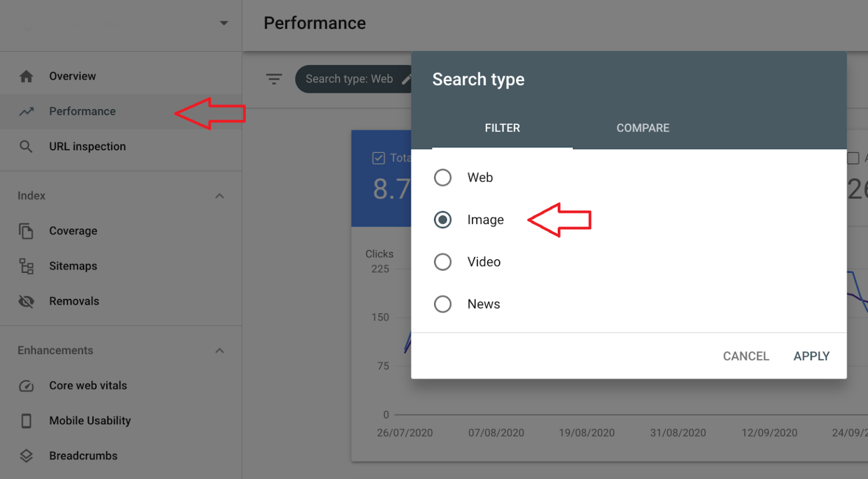The image size is (868, 479).
Task: Click the Core web vitals gauge icon
Action: click(26, 385)
